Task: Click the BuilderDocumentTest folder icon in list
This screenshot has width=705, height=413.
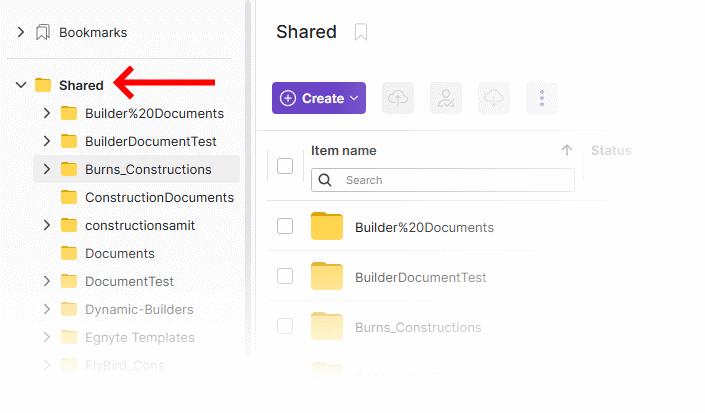Action: (327, 277)
